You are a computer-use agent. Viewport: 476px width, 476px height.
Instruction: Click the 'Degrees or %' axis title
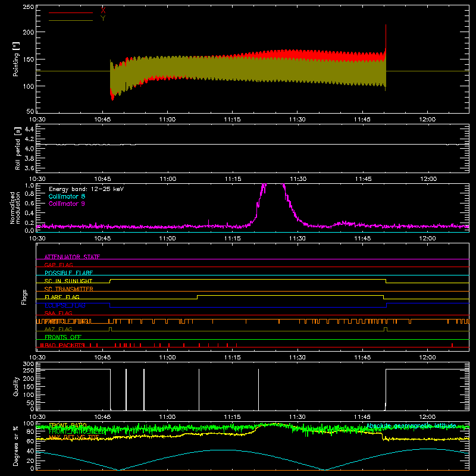pos(16,446)
